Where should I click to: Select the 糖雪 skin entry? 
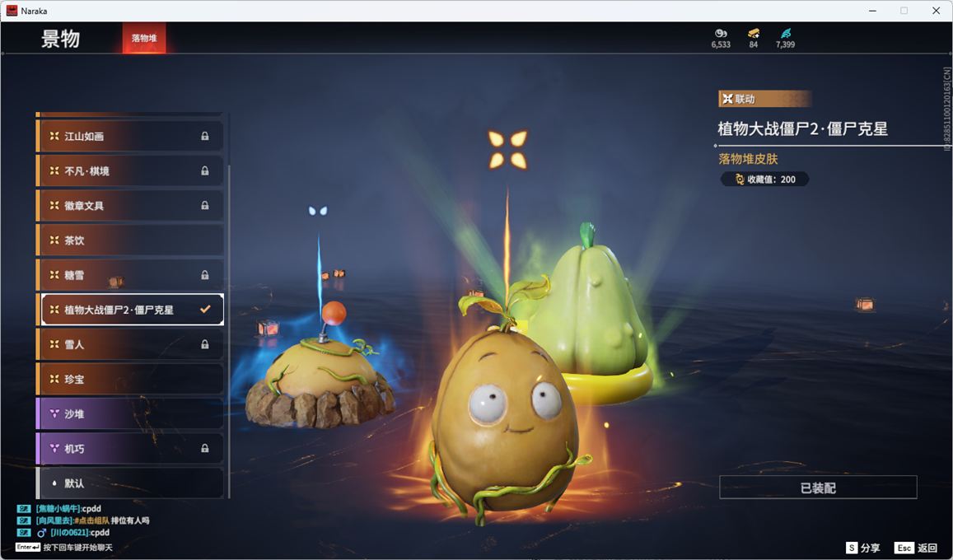[x=130, y=274]
